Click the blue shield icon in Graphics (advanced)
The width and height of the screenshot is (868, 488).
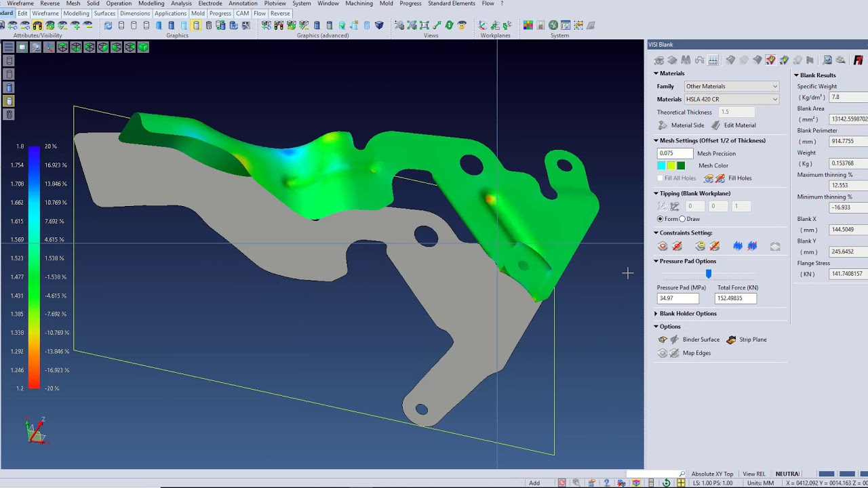coord(379,26)
